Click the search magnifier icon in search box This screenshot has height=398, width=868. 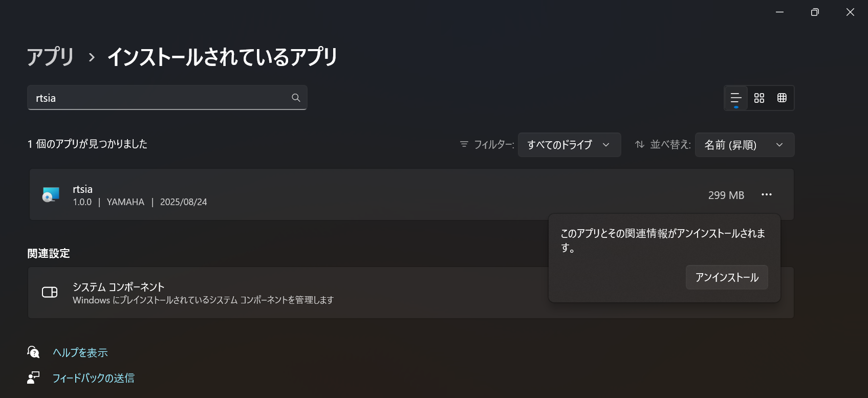[296, 97]
